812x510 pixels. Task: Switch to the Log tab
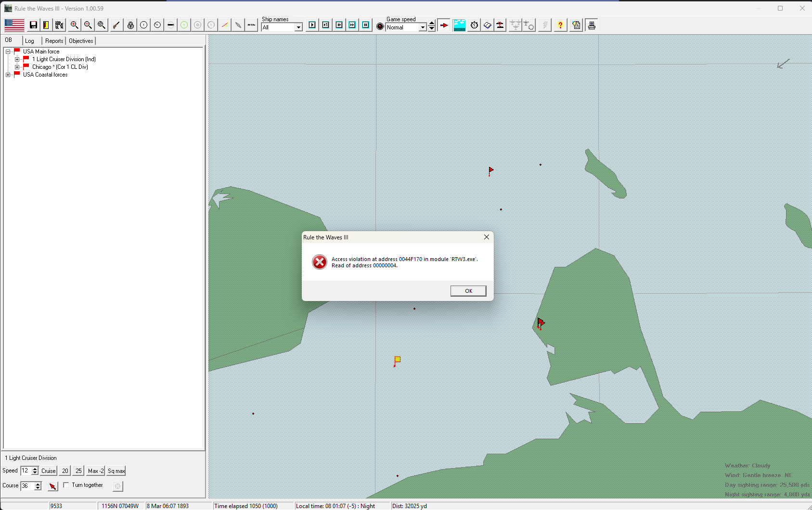click(30, 41)
